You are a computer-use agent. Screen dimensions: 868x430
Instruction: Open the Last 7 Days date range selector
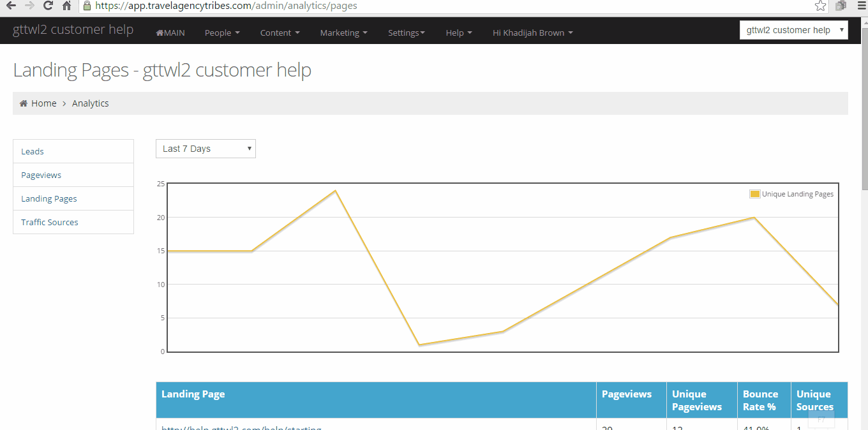(206, 149)
